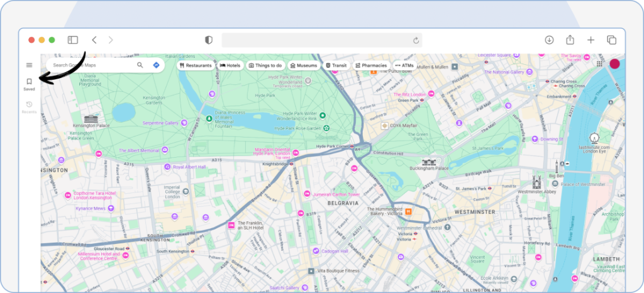The height and width of the screenshot is (293, 644).
Task: Select the Westminster Cathedral marker
Action: [447, 227]
